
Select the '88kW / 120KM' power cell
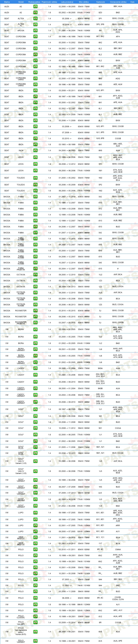(84, 604)
